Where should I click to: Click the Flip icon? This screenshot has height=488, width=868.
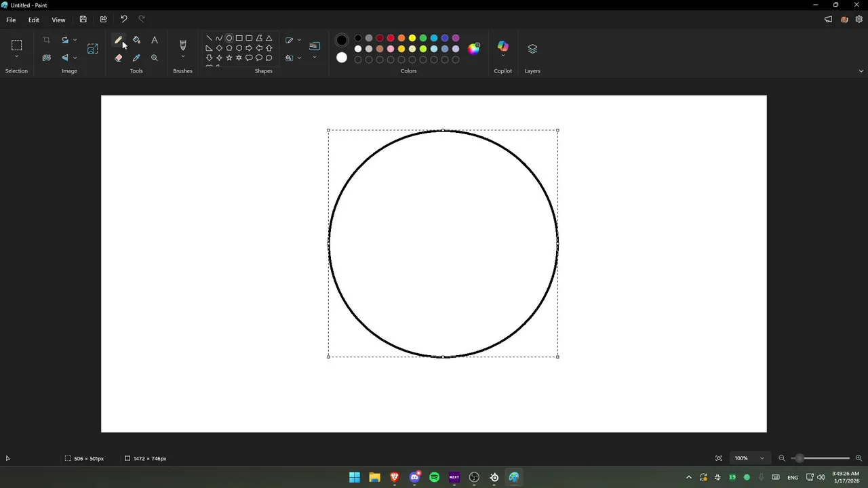(65, 58)
